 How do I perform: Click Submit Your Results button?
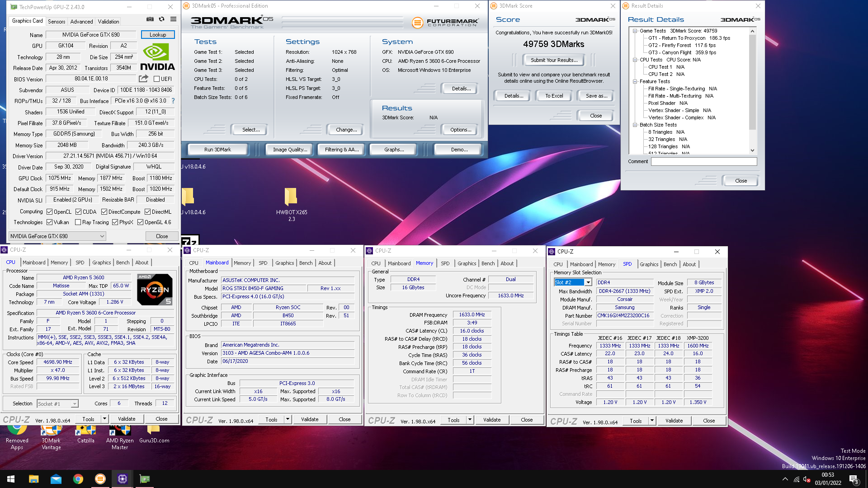[x=554, y=60]
